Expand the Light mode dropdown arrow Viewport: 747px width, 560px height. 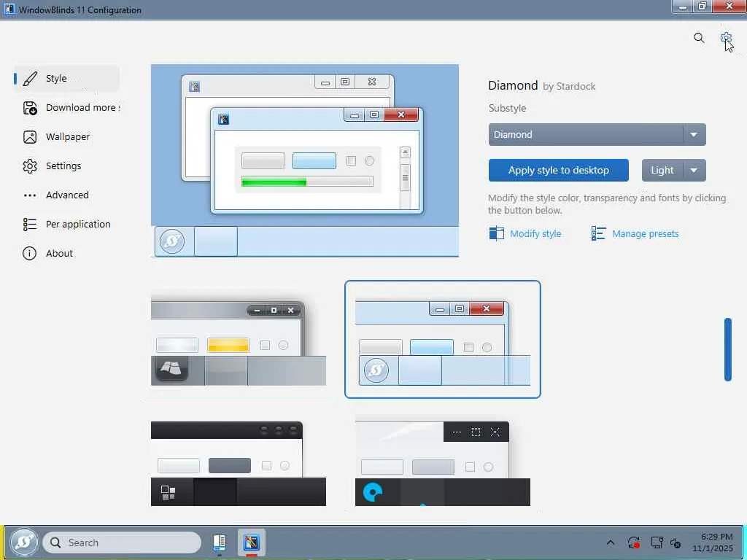click(694, 171)
